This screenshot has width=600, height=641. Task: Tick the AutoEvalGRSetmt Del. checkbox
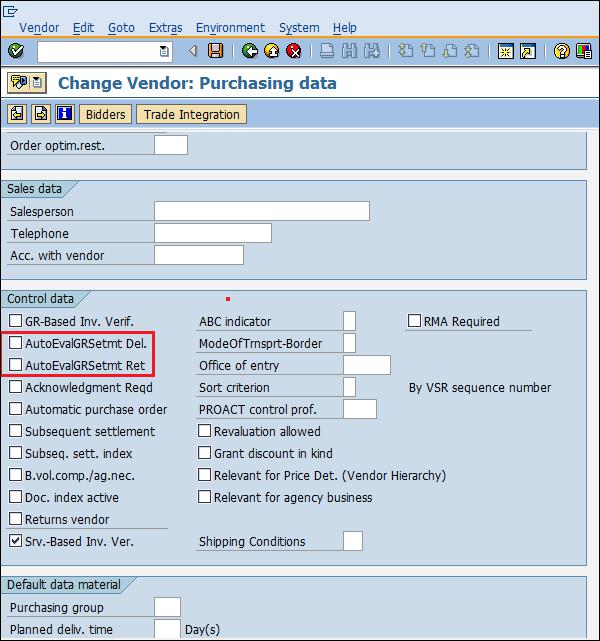(x=15, y=344)
